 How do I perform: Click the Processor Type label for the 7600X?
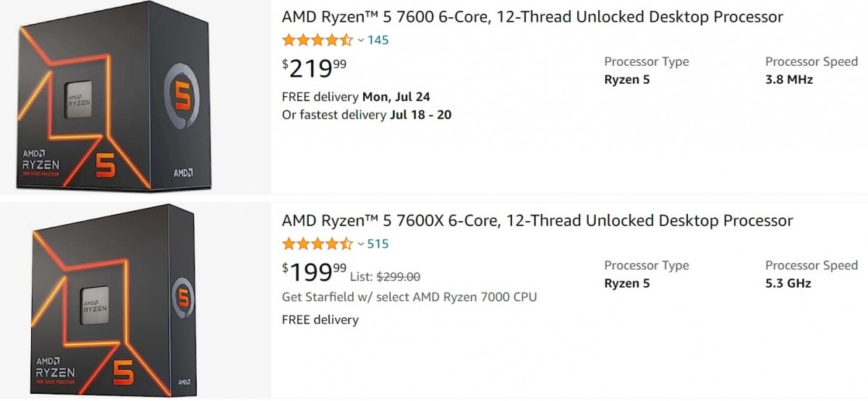click(x=646, y=265)
